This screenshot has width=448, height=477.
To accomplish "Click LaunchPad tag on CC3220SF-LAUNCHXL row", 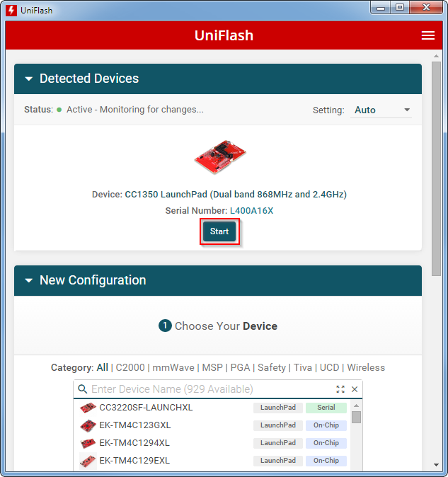I will coord(278,408).
